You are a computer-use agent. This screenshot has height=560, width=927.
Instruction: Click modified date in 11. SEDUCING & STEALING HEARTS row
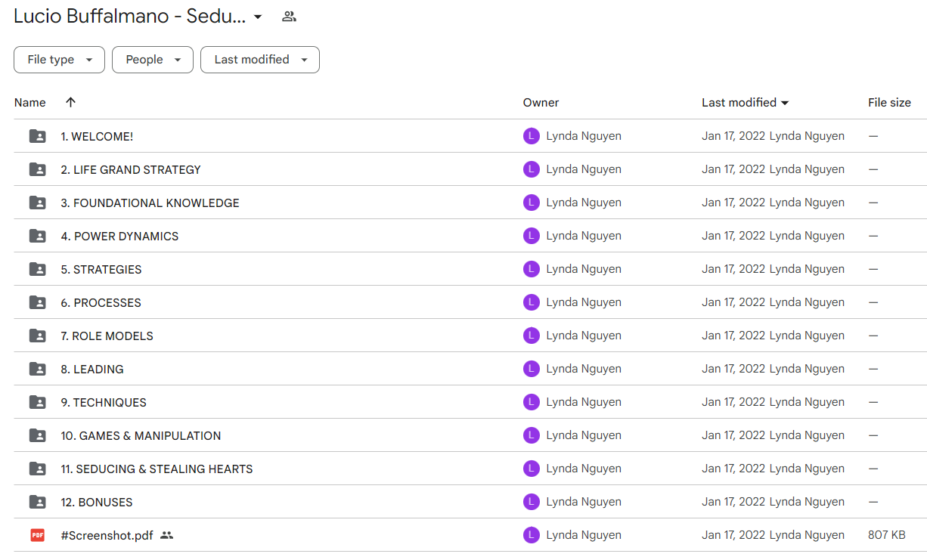pos(733,469)
